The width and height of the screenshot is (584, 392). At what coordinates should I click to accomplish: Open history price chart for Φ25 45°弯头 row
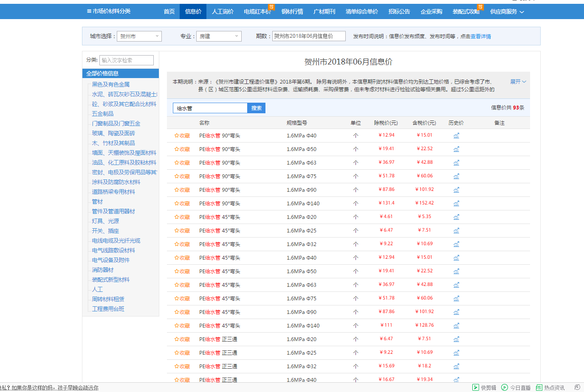tap(456, 231)
